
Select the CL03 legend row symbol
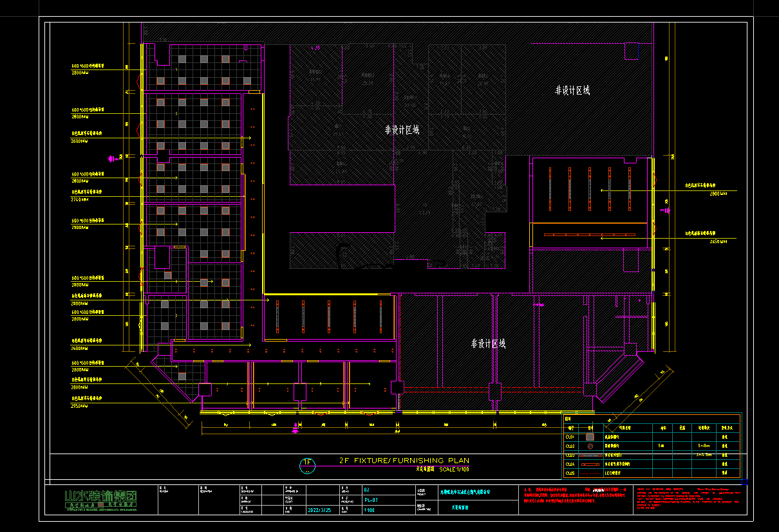590,455
